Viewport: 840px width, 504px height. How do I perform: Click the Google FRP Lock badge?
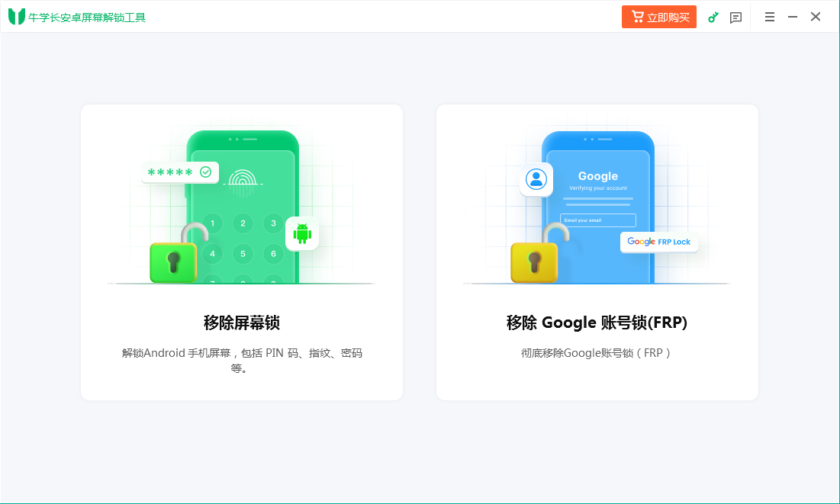pyautogui.click(x=658, y=242)
